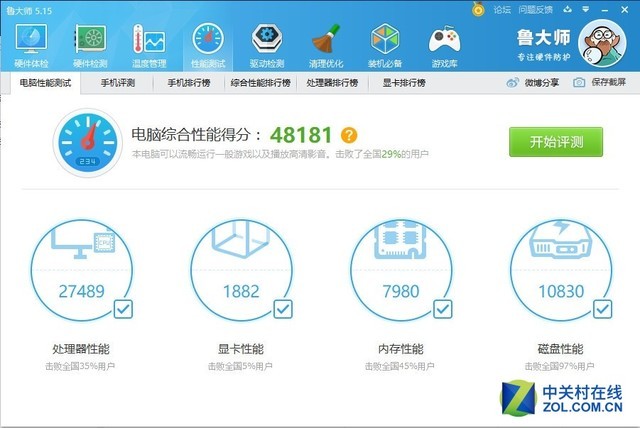The image size is (640, 428).
Task: Switch to the 显卡排行榜 tab
Action: (404, 83)
